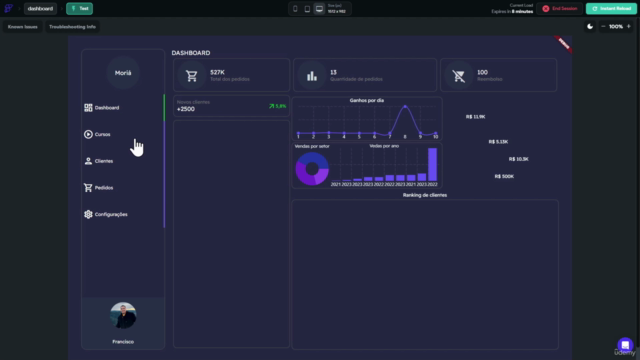Click the FlutterFlow logo icon
Viewport: 640px width, 360px height.
[x=8, y=8]
